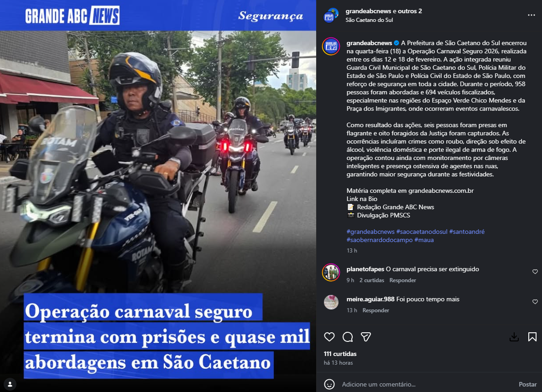This screenshot has height=392, width=542.
Task: Reply to meire.aguiar.988 comment
Action: (376, 310)
